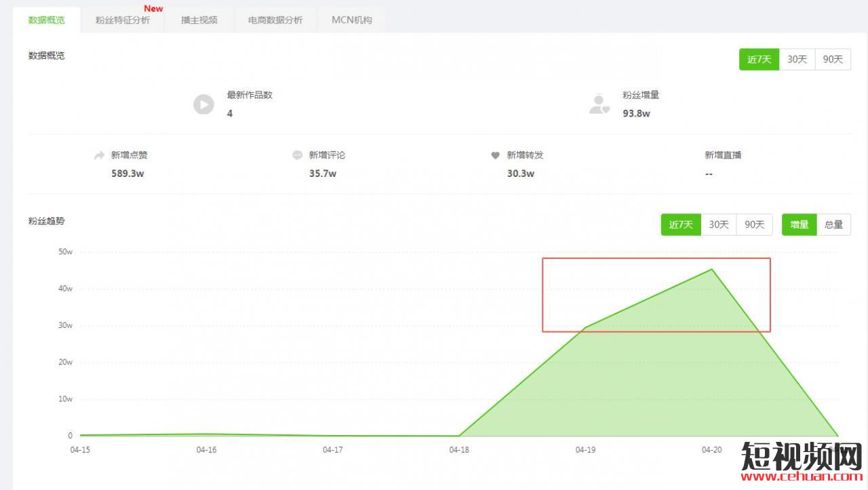Set the fan trend chart to 30天

tap(719, 225)
